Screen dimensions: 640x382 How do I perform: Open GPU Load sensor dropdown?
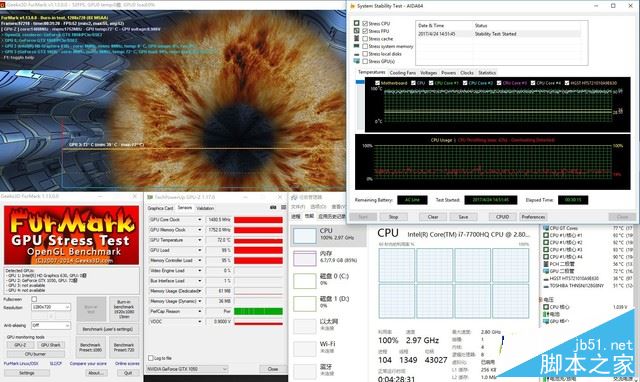tap(200, 250)
